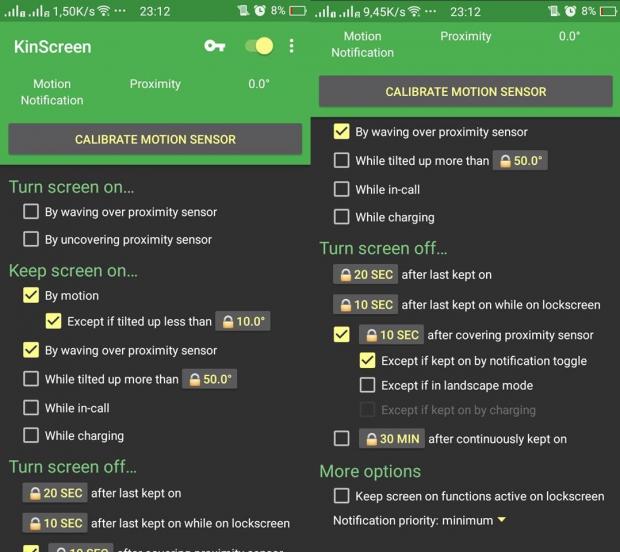Tap the lock icon on the 10.0° value
The image size is (620, 552).
click(x=226, y=322)
